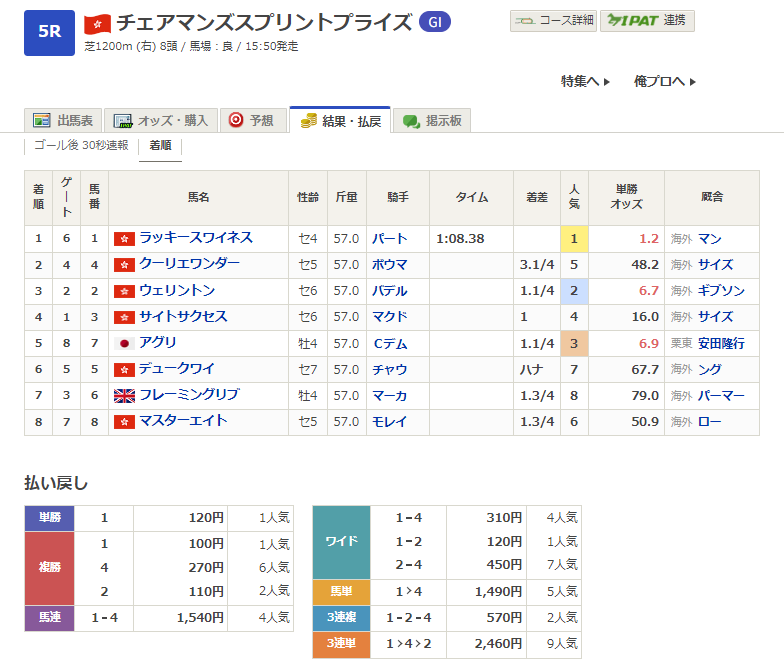Screen dimensions: 784x665
Task: Open the コース詳細 button
Action: 553,21
